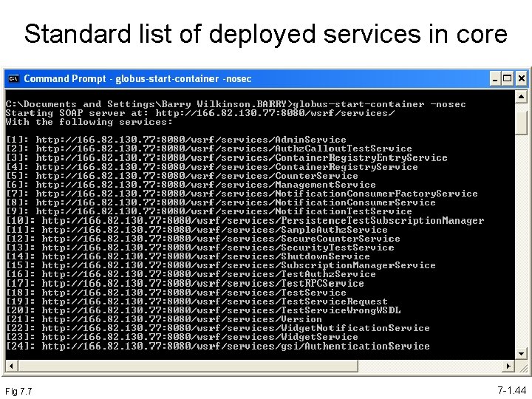Click the SecurityTestService line
The image size is (532, 399).
[x=200, y=248]
